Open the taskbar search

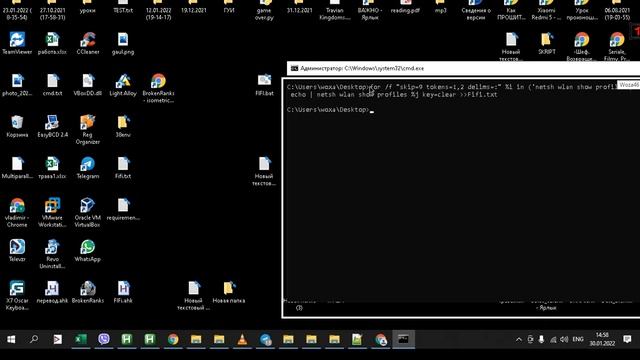point(34,339)
